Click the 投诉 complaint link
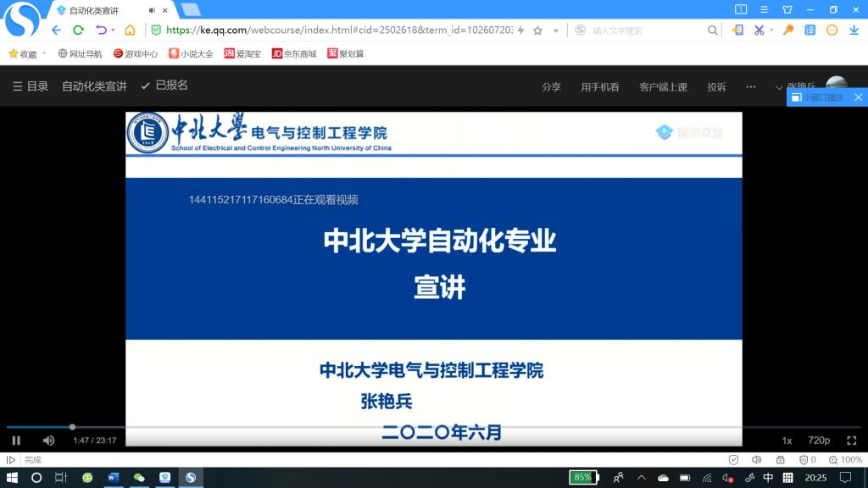This screenshot has height=488, width=868. click(x=716, y=87)
